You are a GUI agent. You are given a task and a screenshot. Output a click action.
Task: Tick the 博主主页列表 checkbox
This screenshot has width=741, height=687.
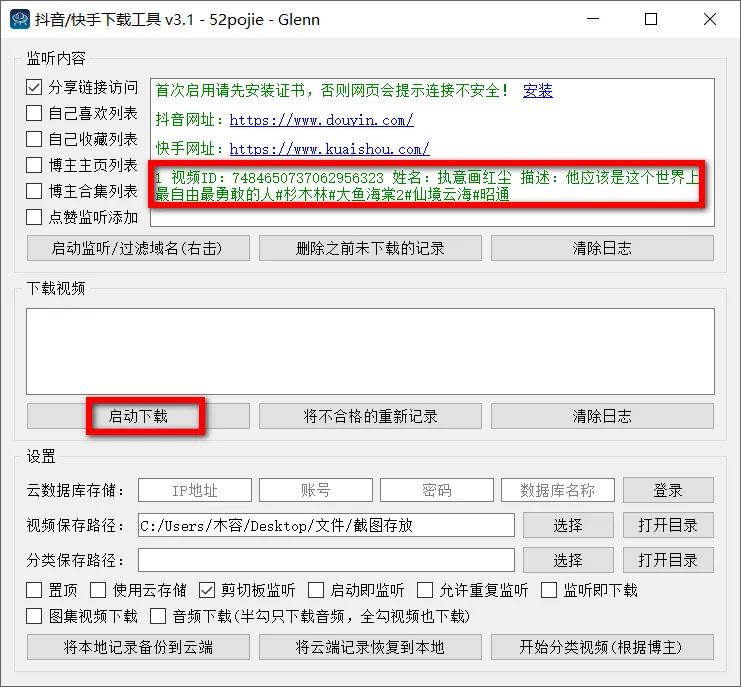34,165
